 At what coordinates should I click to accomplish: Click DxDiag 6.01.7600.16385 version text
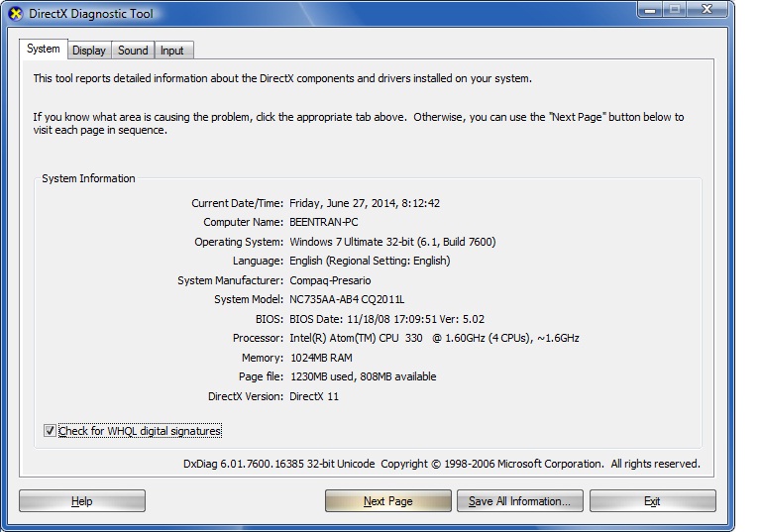[x=279, y=464]
